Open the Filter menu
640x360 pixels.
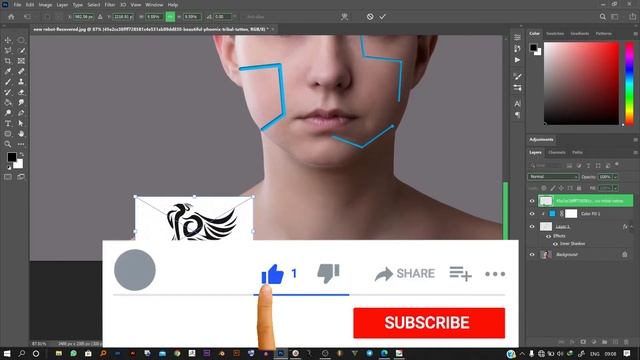(110, 5)
